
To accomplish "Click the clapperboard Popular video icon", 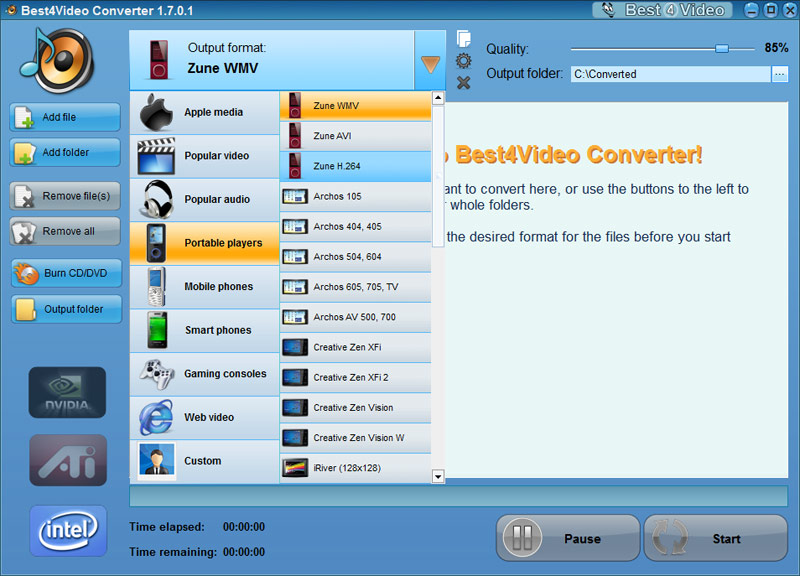I will [x=156, y=156].
